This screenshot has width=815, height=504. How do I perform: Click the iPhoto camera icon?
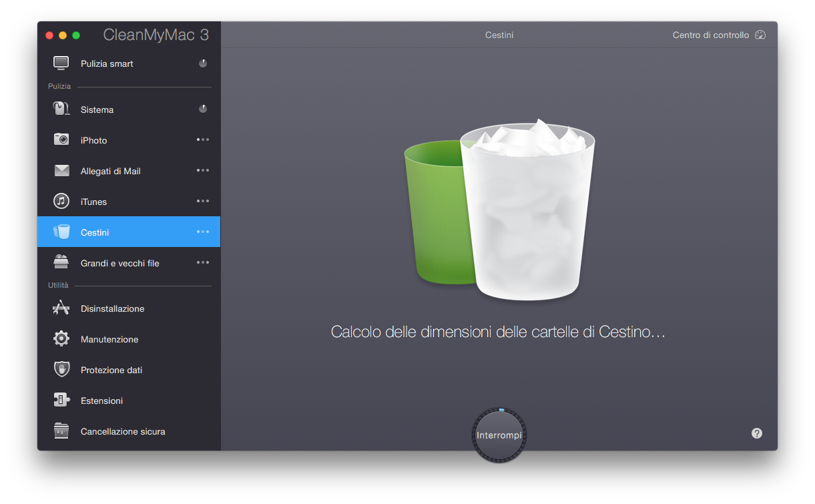pyautogui.click(x=61, y=140)
